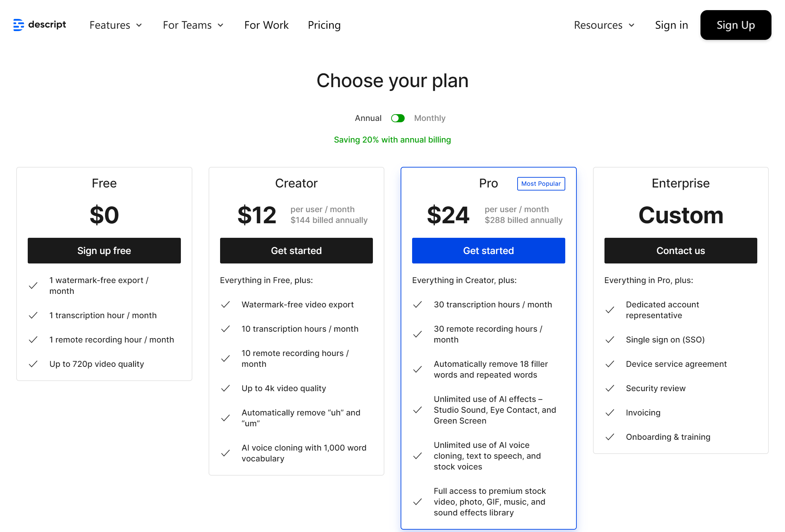The height and width of the screenshot is (532, 785).
Task: Toggle the Annual/Monthly billing switch
Action: [398, 118]
